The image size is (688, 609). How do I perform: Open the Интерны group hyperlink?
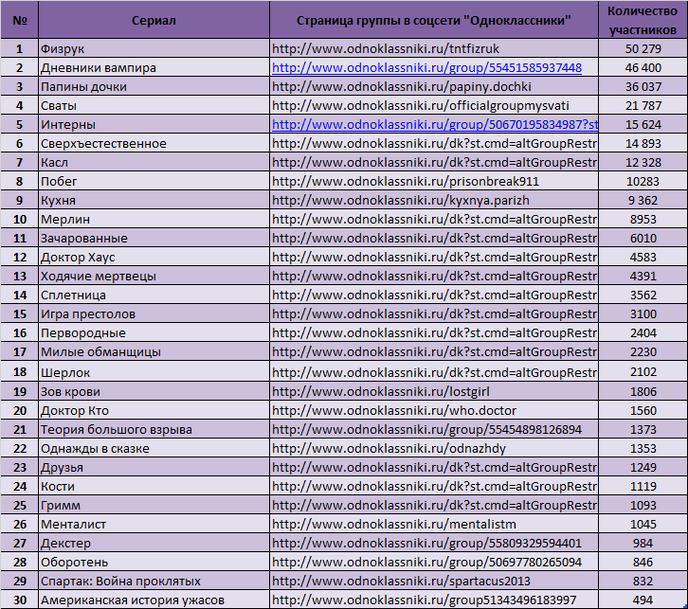(434, 125)
